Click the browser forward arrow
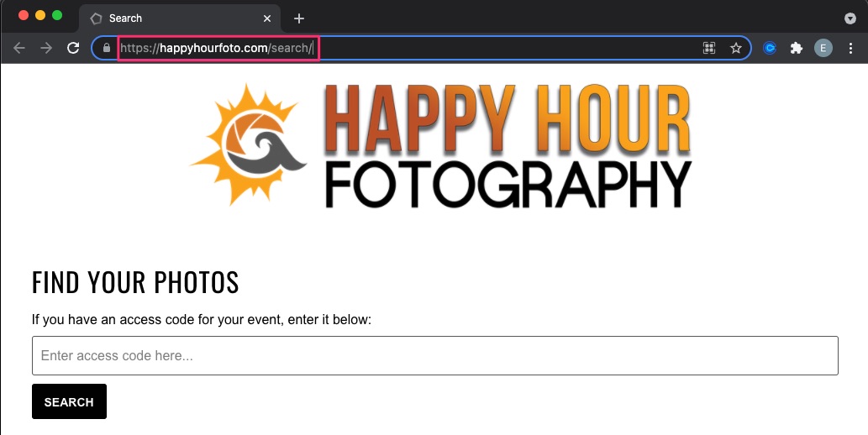 pyautogui.click(x=46, y=48)
